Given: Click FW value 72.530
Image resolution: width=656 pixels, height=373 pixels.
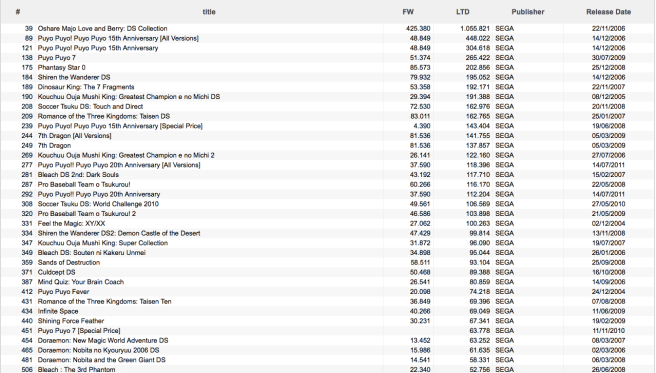Looking at the screenshot, I should 420,107.
